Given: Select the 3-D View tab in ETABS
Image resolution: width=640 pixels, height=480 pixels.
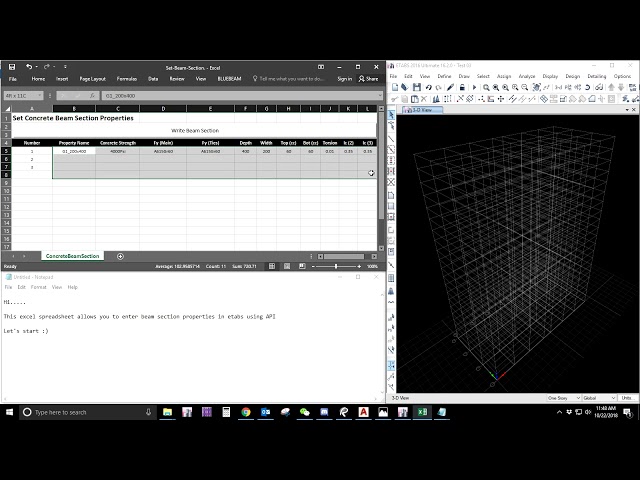Looking at the screenshot, I should click(422, 110).
